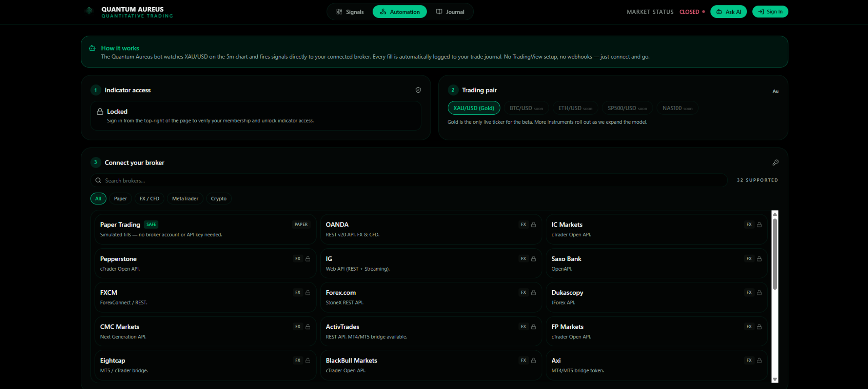Click the lock icon on the BlackBull Markets card

[533, 361]
